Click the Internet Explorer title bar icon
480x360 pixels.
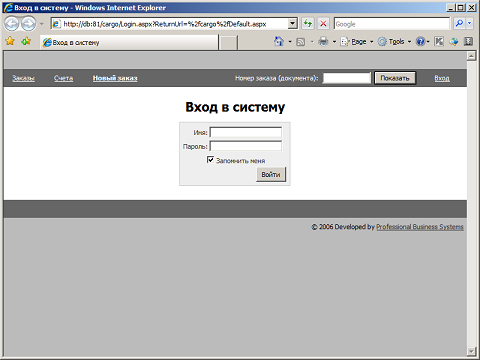click(x=8, y=7)
